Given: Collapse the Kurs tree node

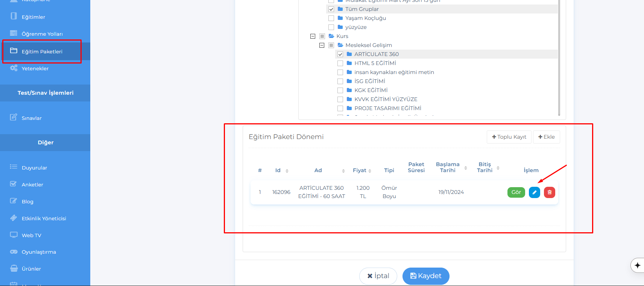Looking at the screenshot, I should click(x=313, y=36).
